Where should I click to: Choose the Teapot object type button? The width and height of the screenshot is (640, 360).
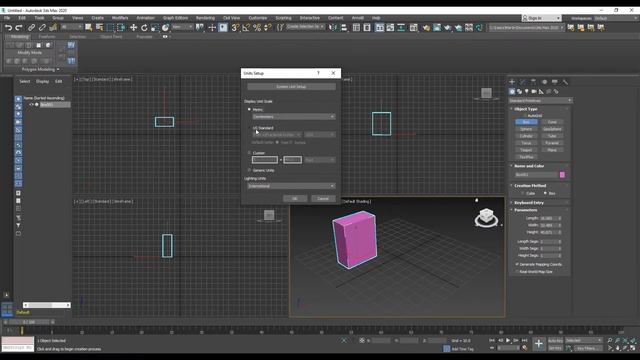pyautogui.click(x=526, y=150)
